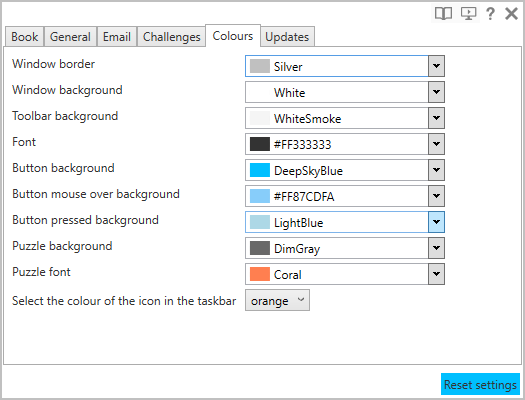The image size is (525, 400).
Task: Click the 'Button background' label
Action: 63,168
